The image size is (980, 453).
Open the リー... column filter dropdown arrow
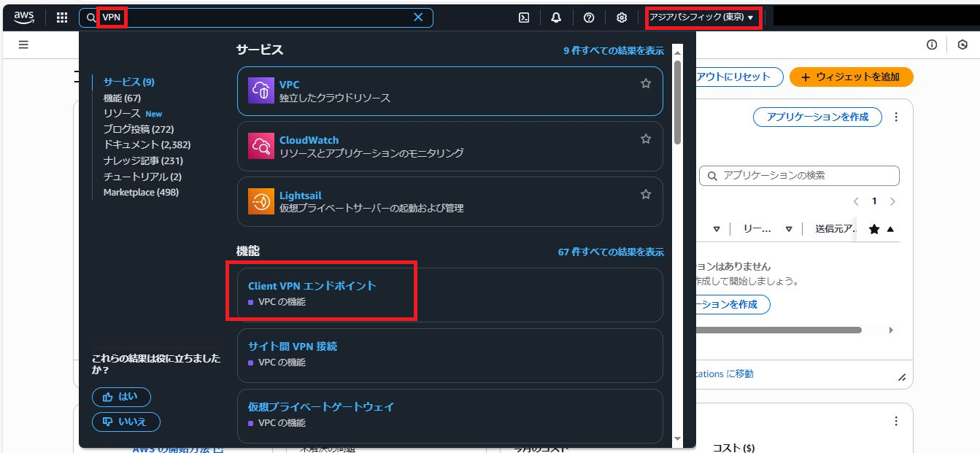pos(789,229)
